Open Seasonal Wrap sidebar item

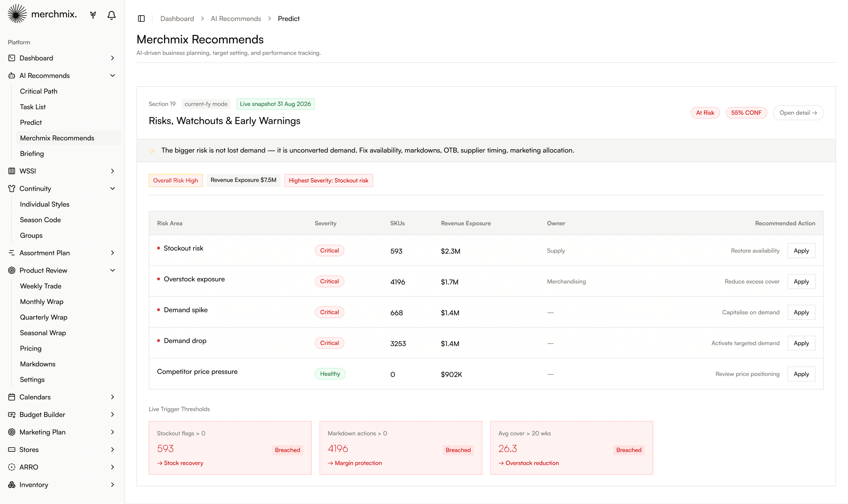[68, 333]
